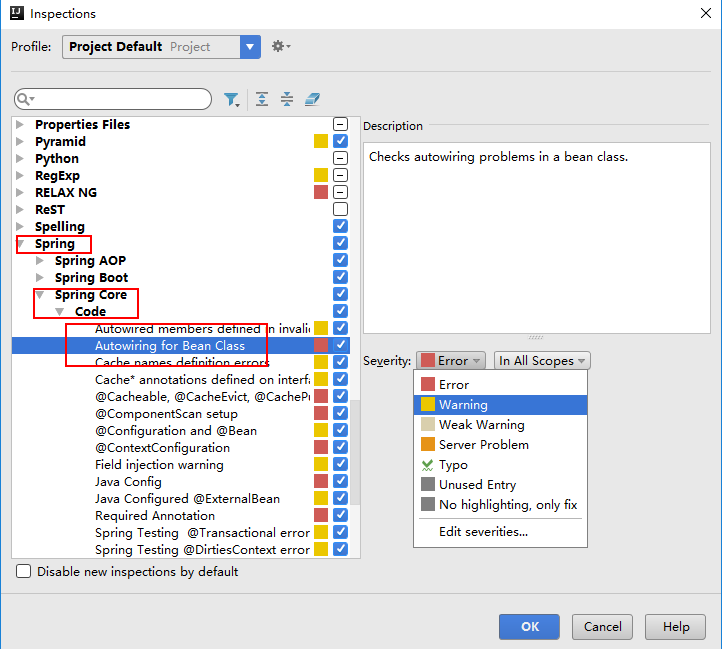Toggle the ReST inspections checkbox
Viewport: 722px width, 649px height.
click(x=340, y=210)
